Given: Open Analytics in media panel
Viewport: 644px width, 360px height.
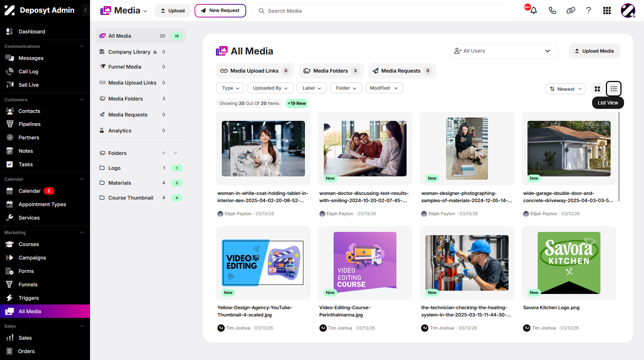Looking at the screenshot, I should pyautogui.click(x=141, y=131).
